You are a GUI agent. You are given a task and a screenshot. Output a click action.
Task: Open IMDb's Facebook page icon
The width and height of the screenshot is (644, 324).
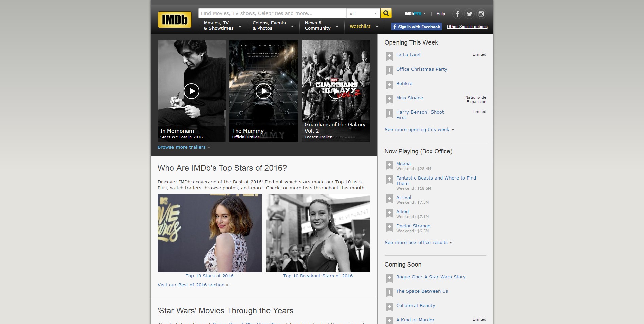457,14
